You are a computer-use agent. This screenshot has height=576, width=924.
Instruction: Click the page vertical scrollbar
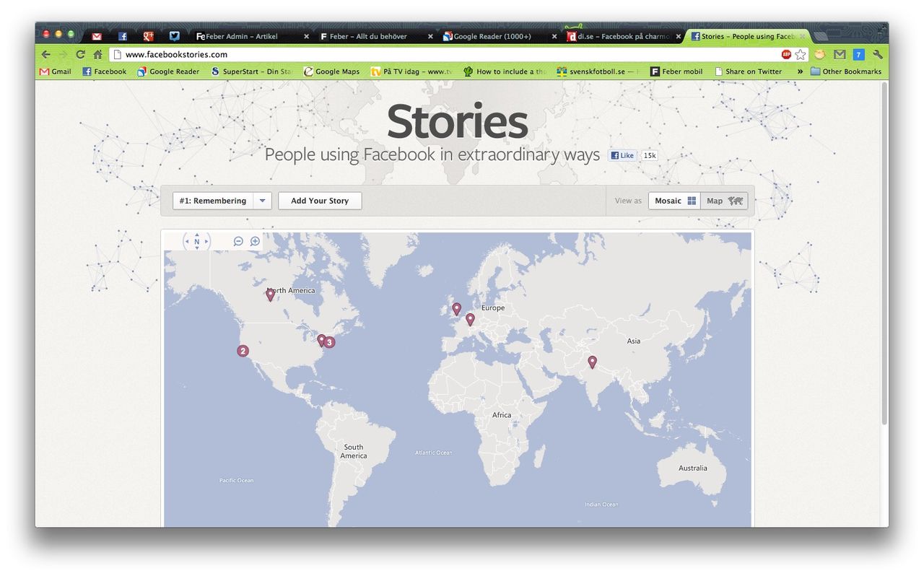pos(885,253)
